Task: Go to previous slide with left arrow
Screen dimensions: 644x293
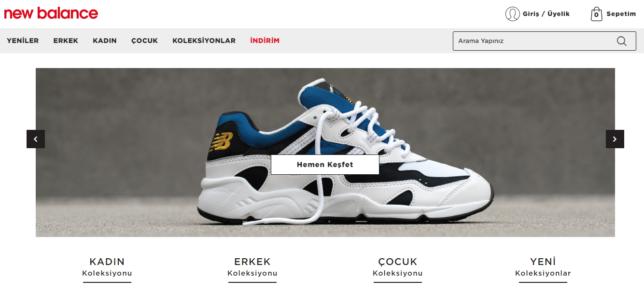Action: [36, 139]
